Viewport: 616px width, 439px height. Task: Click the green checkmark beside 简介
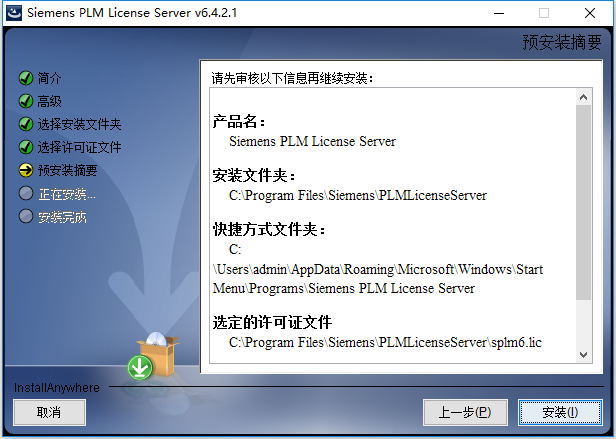click(26, 78)
